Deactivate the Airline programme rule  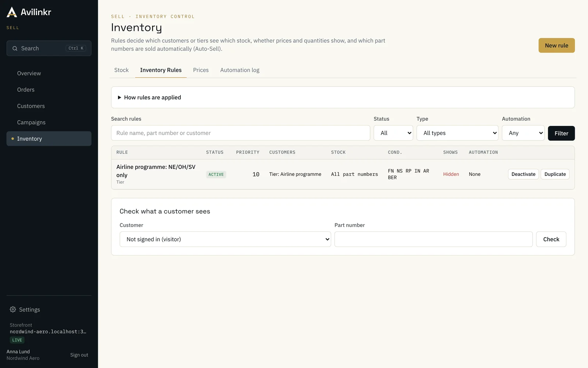(523, 174)
